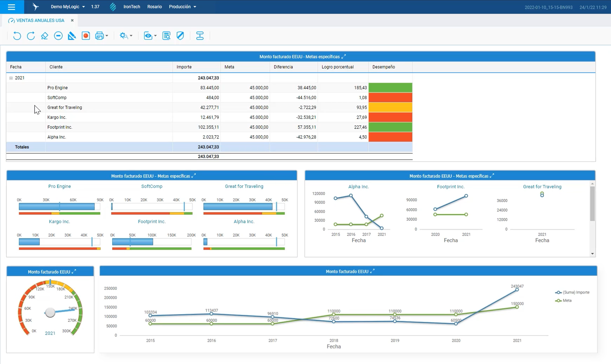This screenshot has width=611, height=364.
Task: Open the ruler and pencil design tool
Action: [72, 36]
